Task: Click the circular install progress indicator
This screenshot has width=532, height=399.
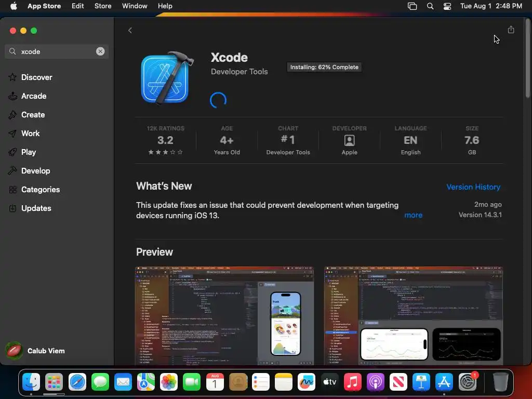Action: pyautogui.click(x=218, y=100)
